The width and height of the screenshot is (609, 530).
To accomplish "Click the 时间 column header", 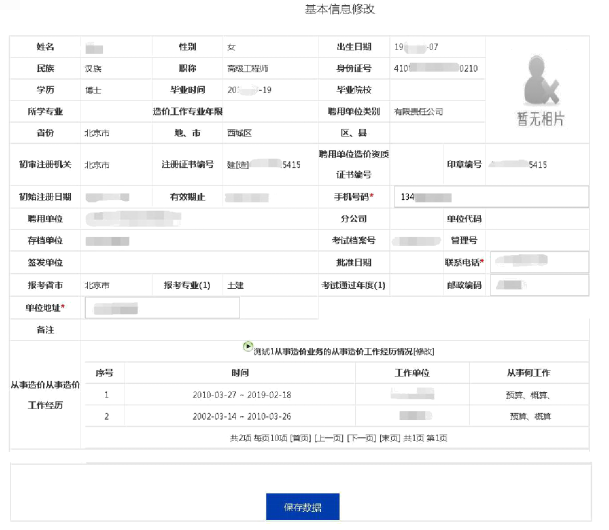I will pyautogui.click(x=240, y=373).
